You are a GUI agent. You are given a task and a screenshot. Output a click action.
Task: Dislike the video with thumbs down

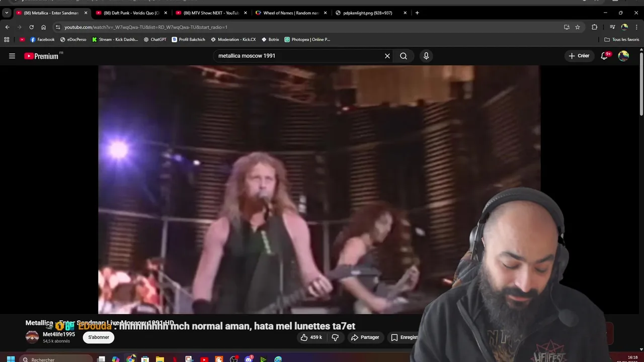[335, 337]
